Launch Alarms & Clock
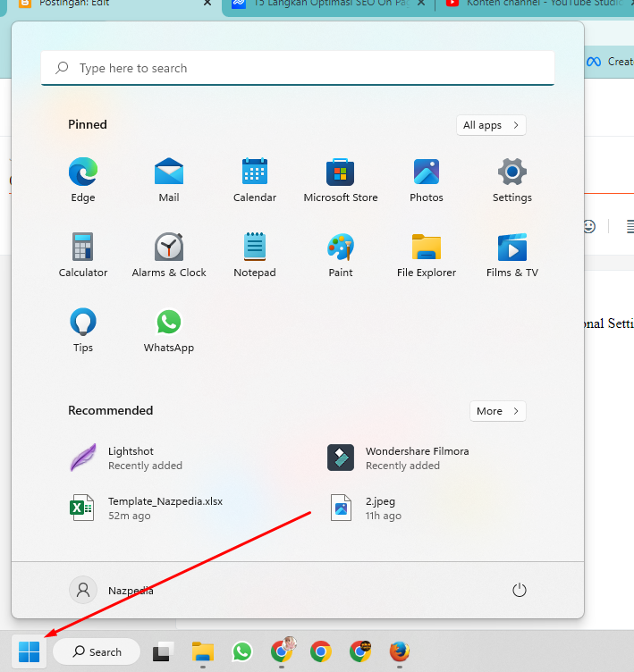The height and width of the screenshot is (672, 634). pos(169,255)
